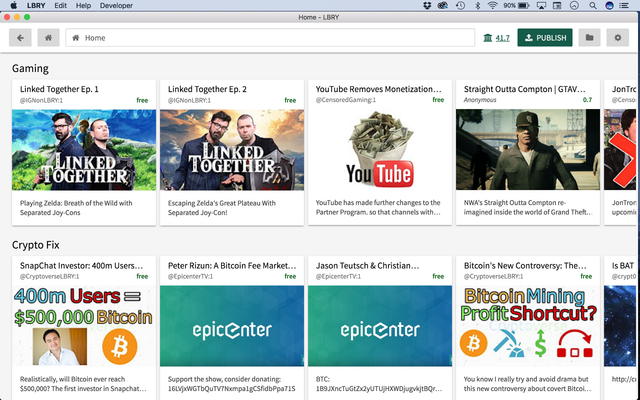
Task: Click the Dropbox menu bar icon
Action: 427,5
